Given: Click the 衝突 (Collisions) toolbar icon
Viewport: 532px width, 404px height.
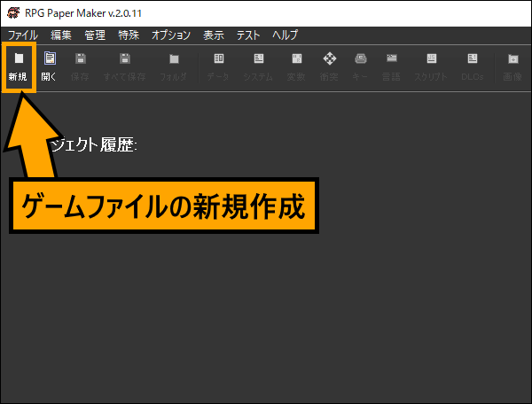Looking at the screenshot, I should pos(330,66).
